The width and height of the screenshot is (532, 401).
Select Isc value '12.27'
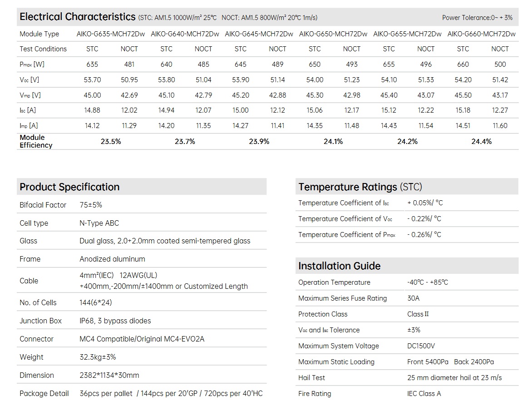(x=500, y=110)
